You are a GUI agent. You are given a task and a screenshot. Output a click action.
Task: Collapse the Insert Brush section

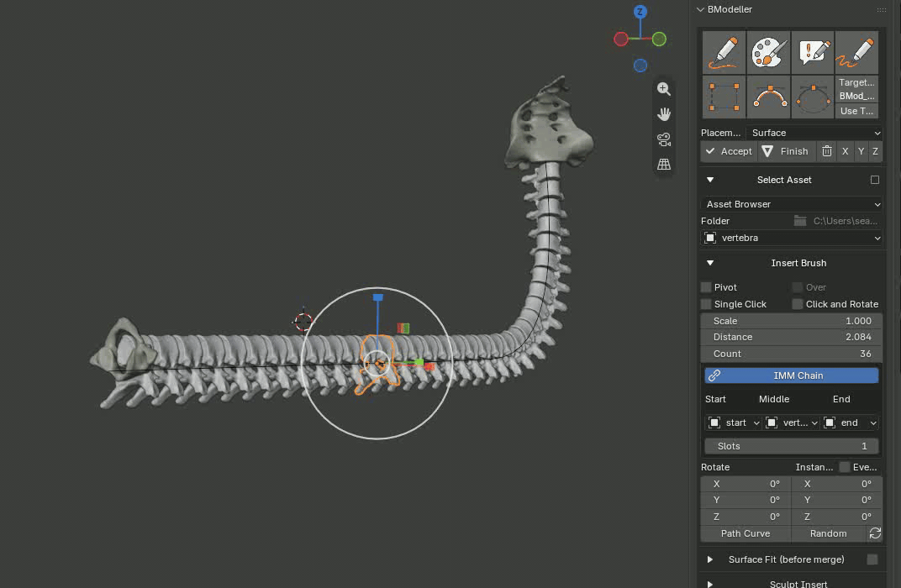click(710, 263)
